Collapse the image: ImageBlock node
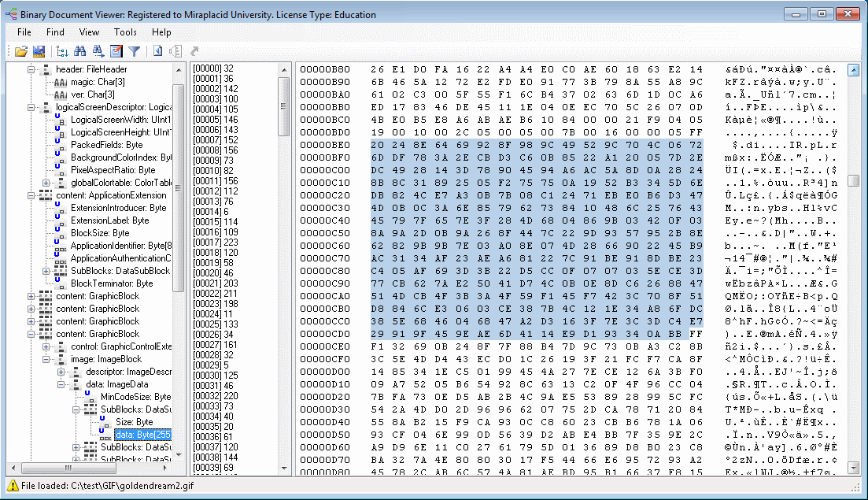The image size is (868, 500). (46, 359)
